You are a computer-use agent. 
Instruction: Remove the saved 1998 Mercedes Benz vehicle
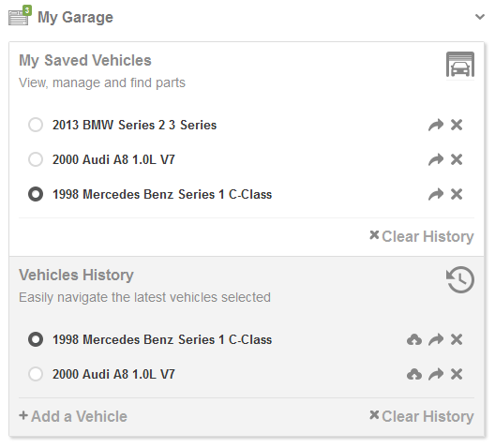coord(457,194)
